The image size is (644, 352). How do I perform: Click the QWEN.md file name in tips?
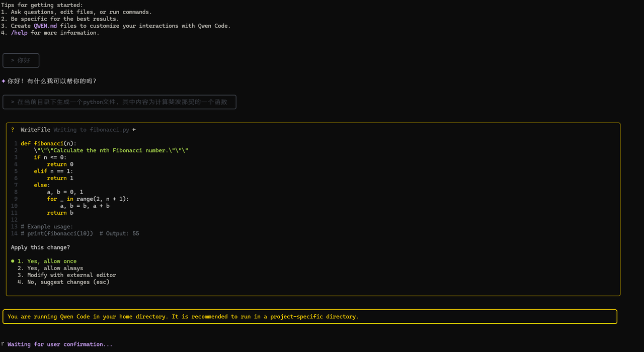pos(45,26)
